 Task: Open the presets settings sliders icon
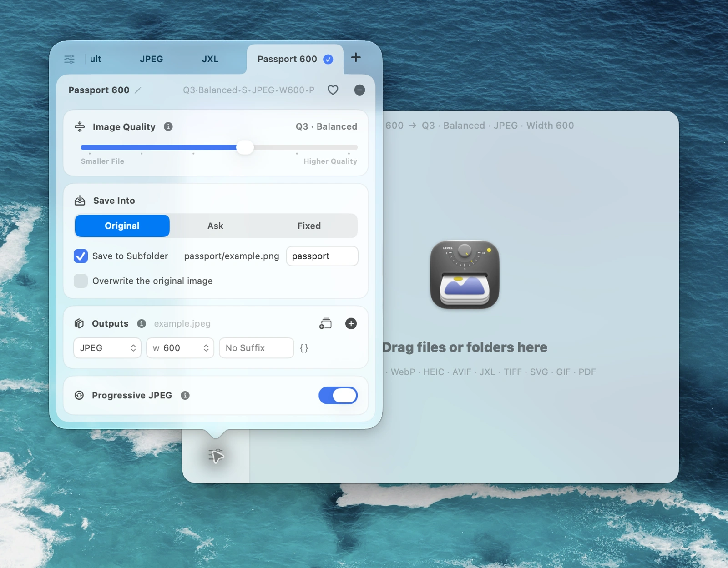[69, 59]
